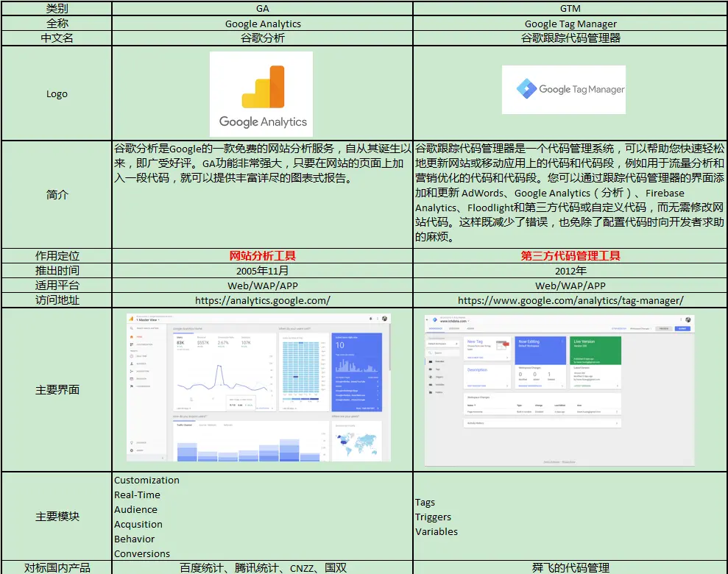Open the Admin gear icon in GA sidebar
Viewport: 728px width, 574px height.
131,449
